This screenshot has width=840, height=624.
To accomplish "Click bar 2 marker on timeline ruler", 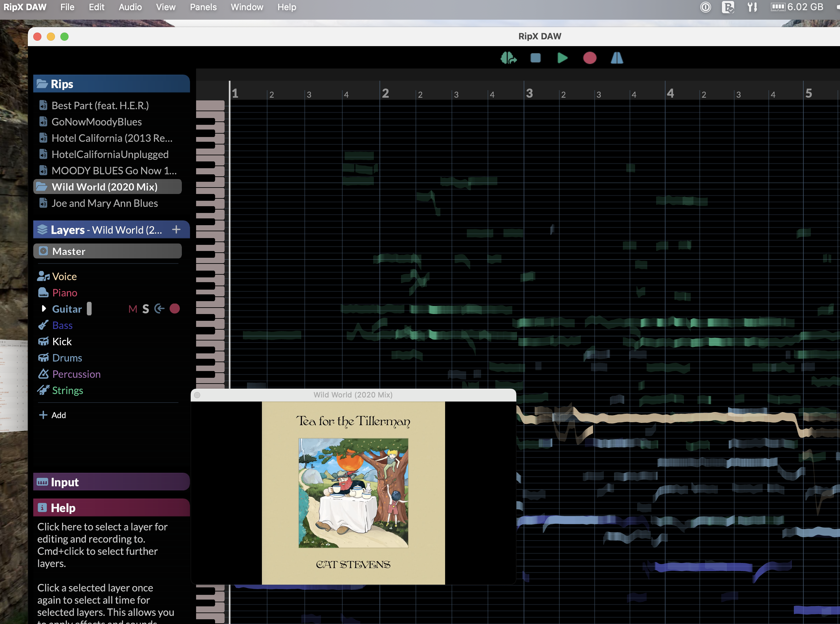I will 385,93.
